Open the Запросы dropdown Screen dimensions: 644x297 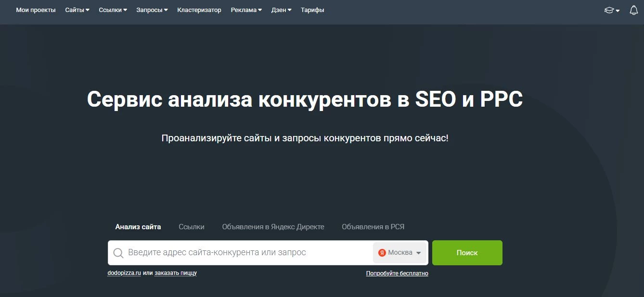pyautogui.click(x=152, y=10)
